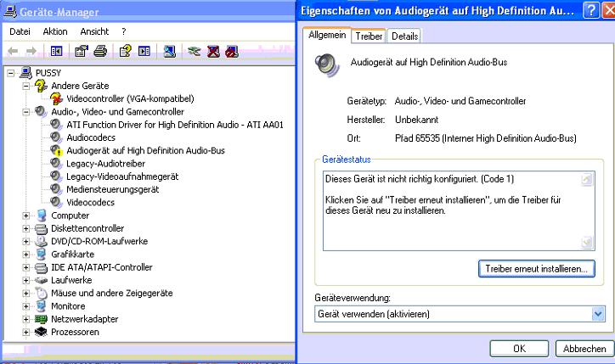Click the Hersteller value Unbekannt
This screenshot has width=615, height=364.
(416, 120)
